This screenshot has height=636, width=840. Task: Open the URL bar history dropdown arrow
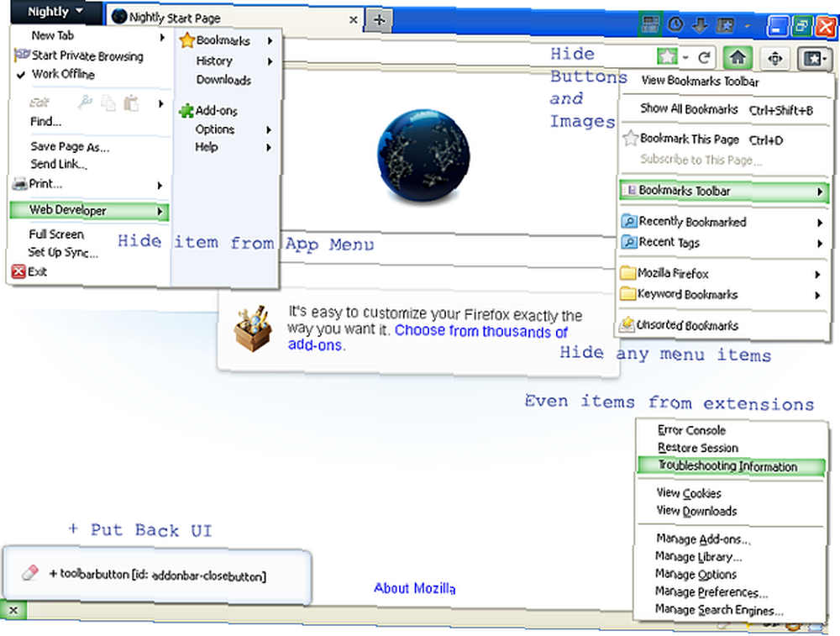[x=685, y=57]
